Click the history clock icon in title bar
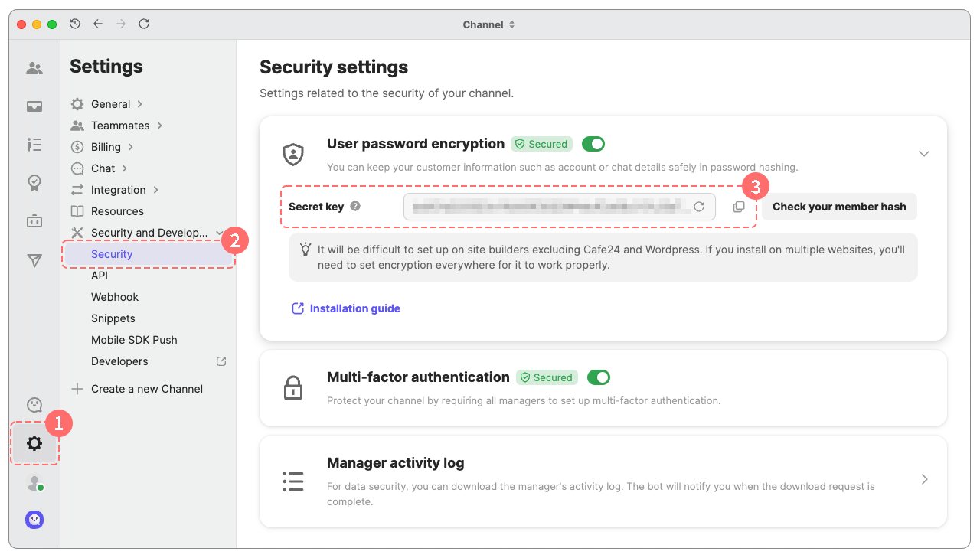Screen dimensions: 980x558 pyautogui.click(x=75, y=24)
